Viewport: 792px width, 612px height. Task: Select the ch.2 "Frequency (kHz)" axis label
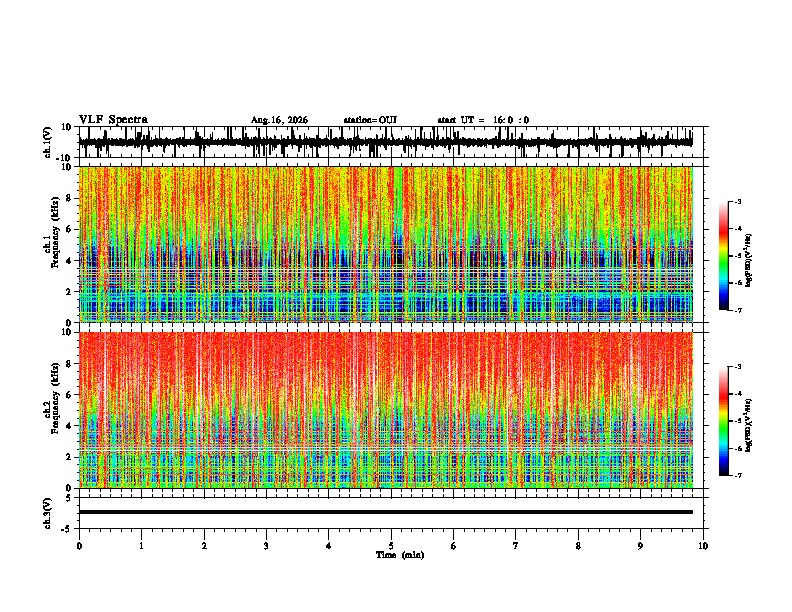point(55,398)
